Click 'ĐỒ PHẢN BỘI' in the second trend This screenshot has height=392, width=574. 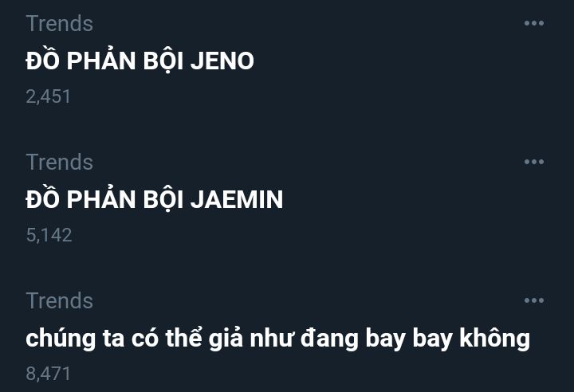click(104, 199)
